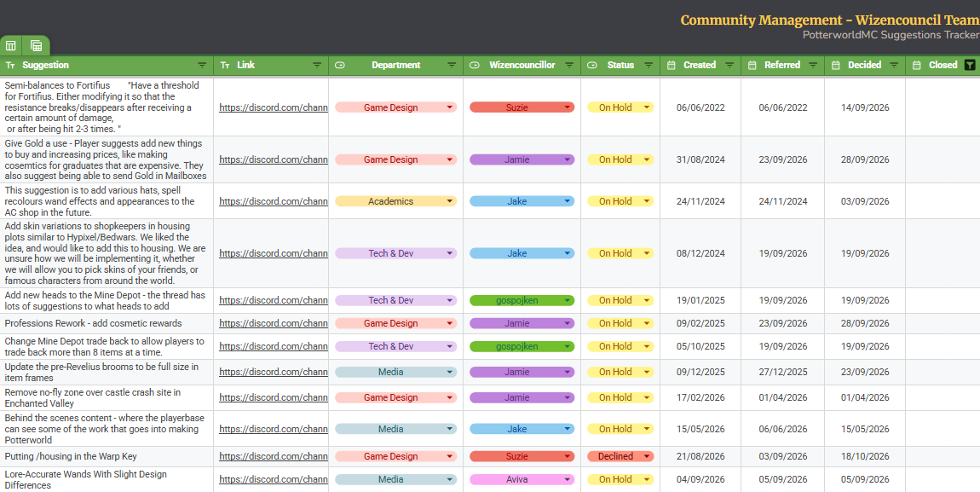Select the Decided date 18/10/2026

[865, 456]
